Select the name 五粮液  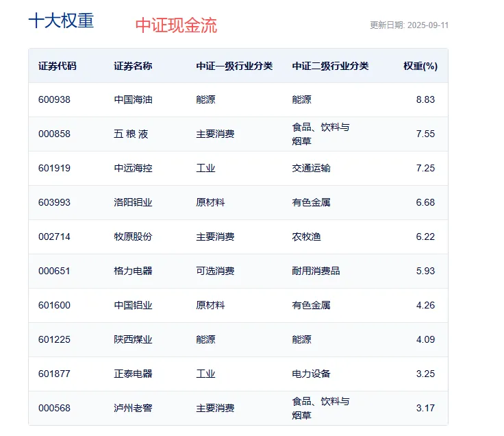[x=131, y=134]
